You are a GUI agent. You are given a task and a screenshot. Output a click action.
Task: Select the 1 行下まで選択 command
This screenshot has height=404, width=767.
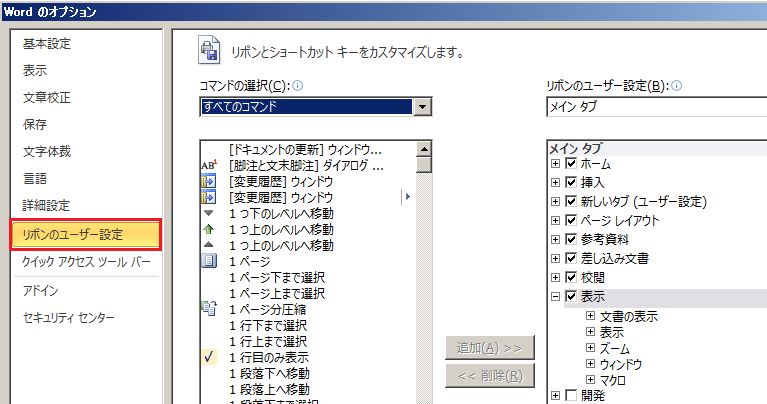pos(268,325)
